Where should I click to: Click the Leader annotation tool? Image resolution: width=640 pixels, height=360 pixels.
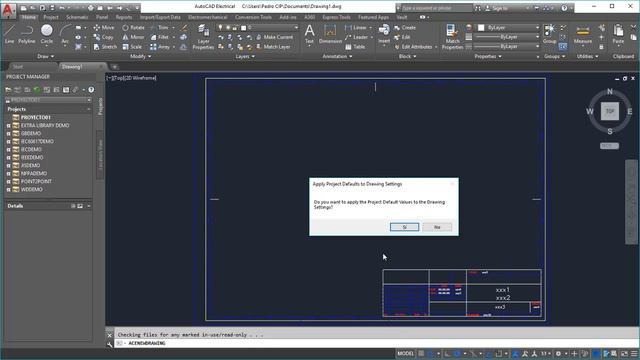[x=357, y=37]
